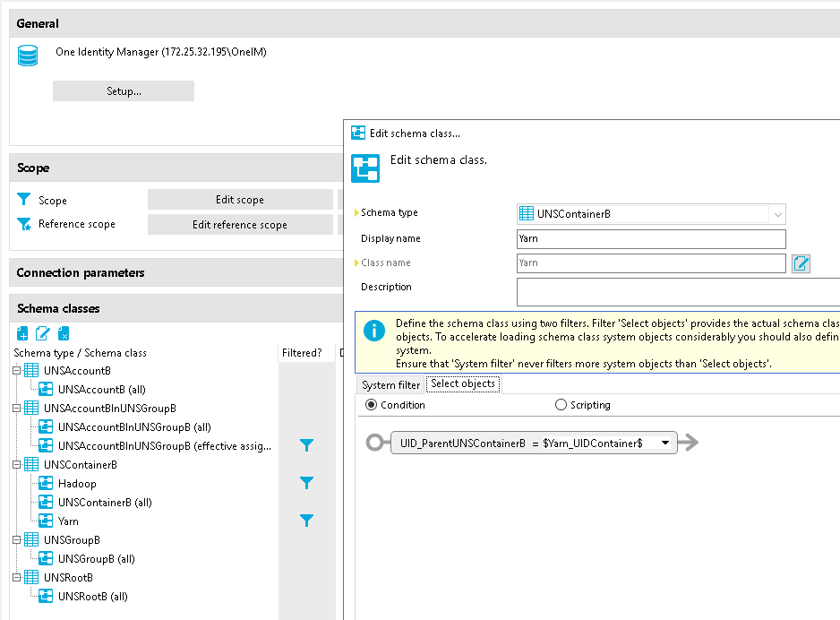Open the Class name editor icon

pos(801,263)
